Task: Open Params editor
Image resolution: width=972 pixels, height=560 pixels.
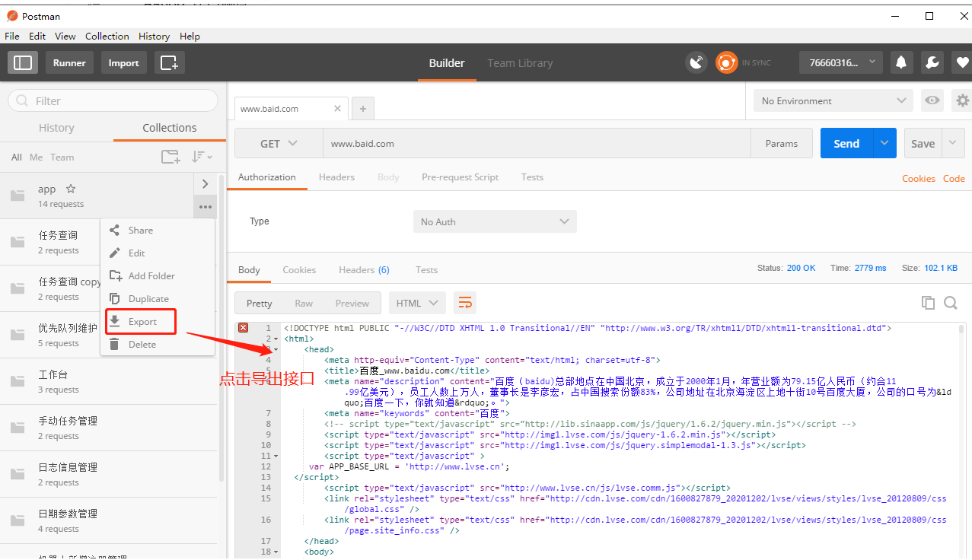Action: [x=782, y=143]
